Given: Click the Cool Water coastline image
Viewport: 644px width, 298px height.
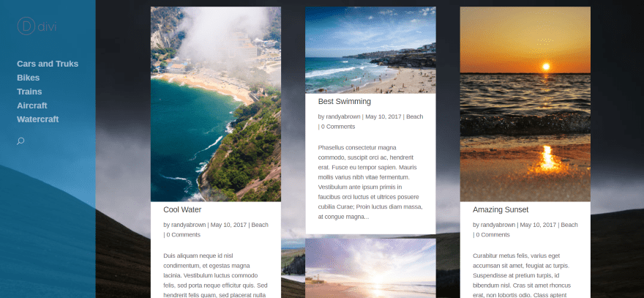Looking at the screenshot, I should [x=216, y=104].
